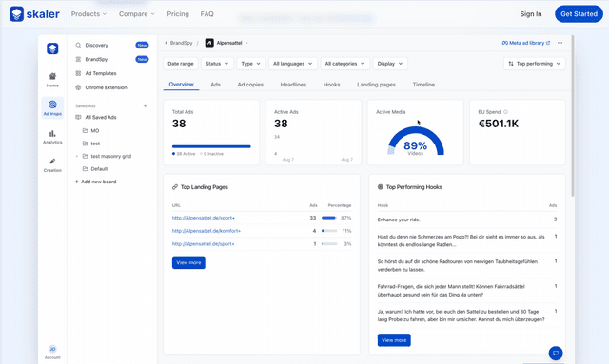Open the FAQ page
This screenshot has height=364, width=609.
[207, 14]
